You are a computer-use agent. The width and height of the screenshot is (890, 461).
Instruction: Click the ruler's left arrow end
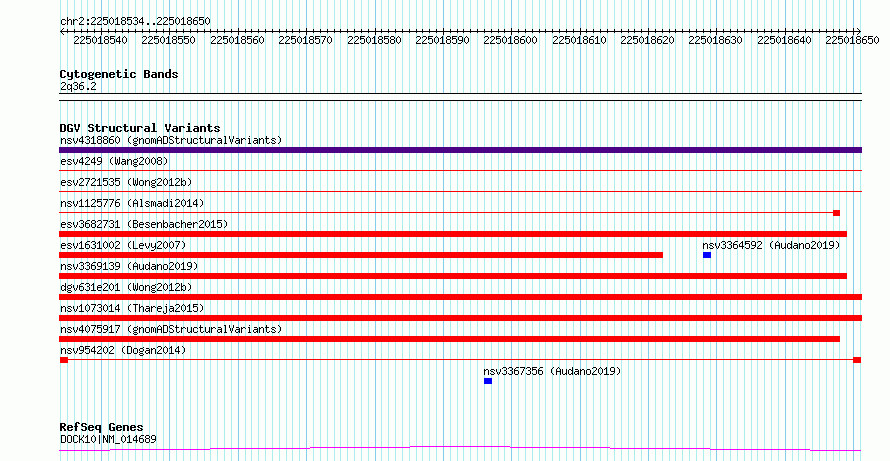[x=62, y=32]
